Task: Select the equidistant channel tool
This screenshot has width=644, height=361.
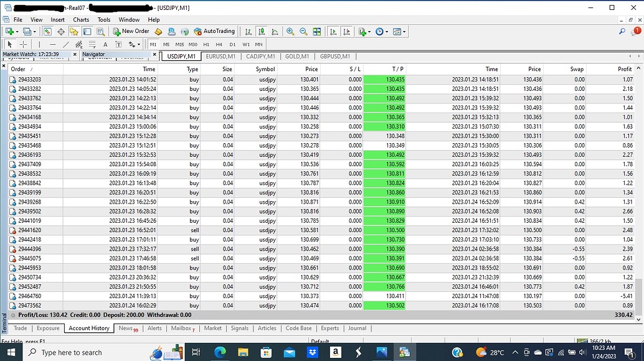Action: pos(79,44)
